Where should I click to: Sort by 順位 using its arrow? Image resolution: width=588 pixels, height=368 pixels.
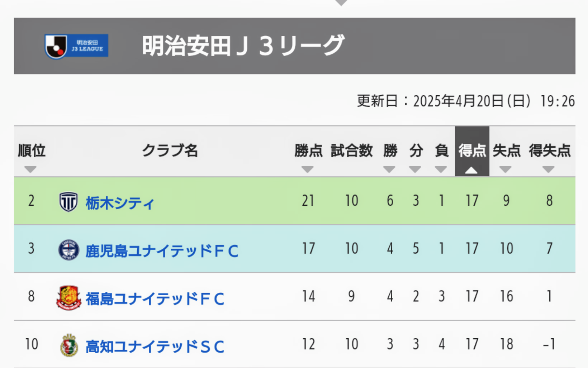click(30, 169)
